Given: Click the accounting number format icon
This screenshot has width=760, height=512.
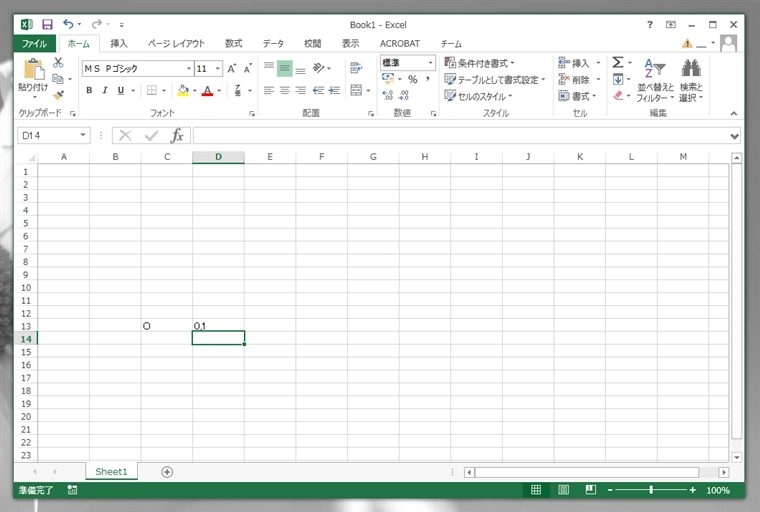Looking at the screenshot, I should click(388, 79).
